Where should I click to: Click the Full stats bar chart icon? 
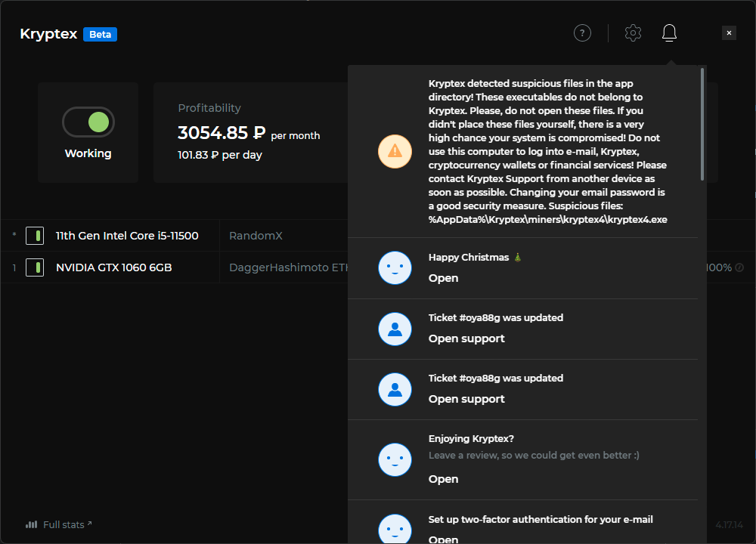[x=31, y=524]
